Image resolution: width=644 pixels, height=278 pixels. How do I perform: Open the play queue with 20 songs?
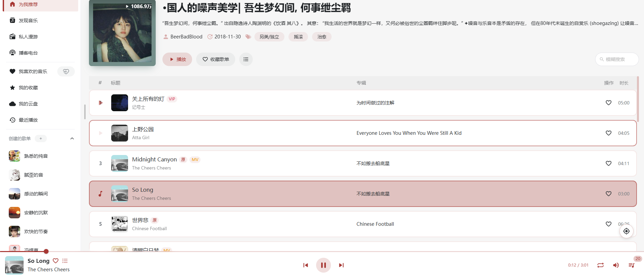pos(632,265)
